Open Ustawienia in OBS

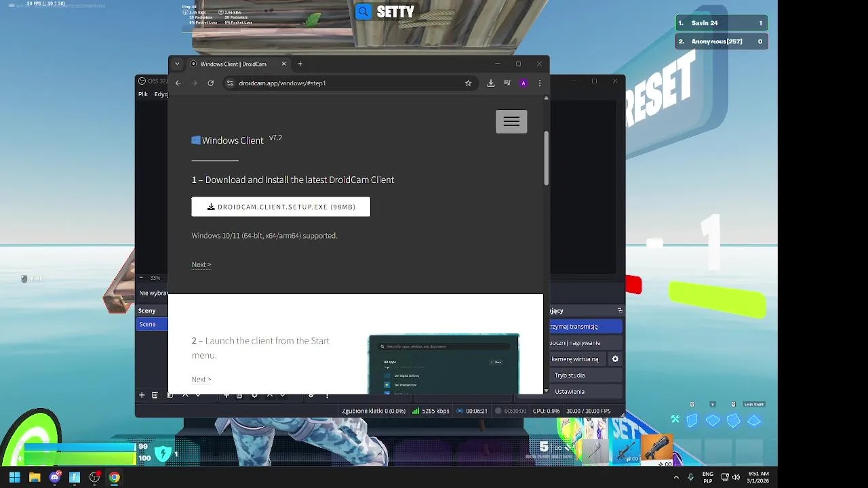[x=585, y=392]
